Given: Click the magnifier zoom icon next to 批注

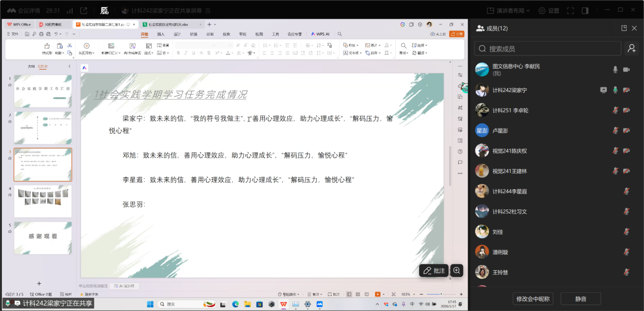Looking at the screenshot, I should coord(457,271).
